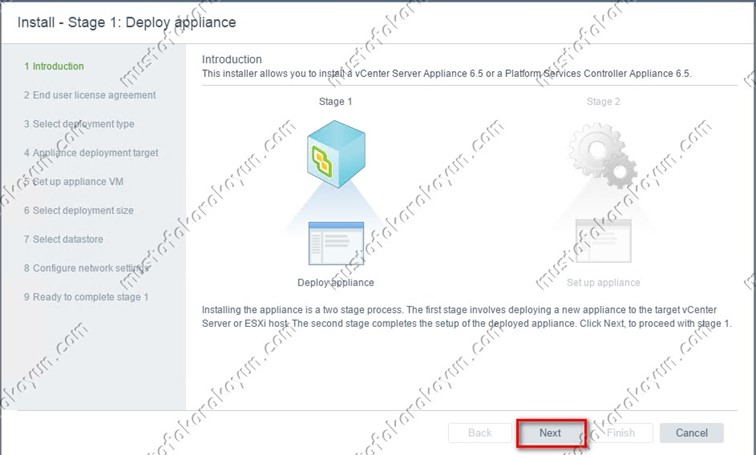
Task: Click the 'Installing the appliance is a two stage process' paragraph
Action: click(x=467, y=316)
